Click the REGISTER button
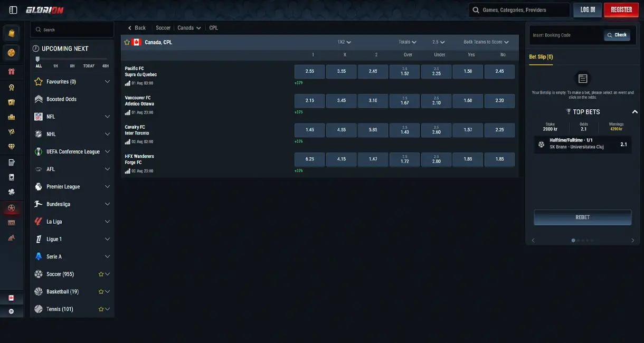 pos(621,9)
